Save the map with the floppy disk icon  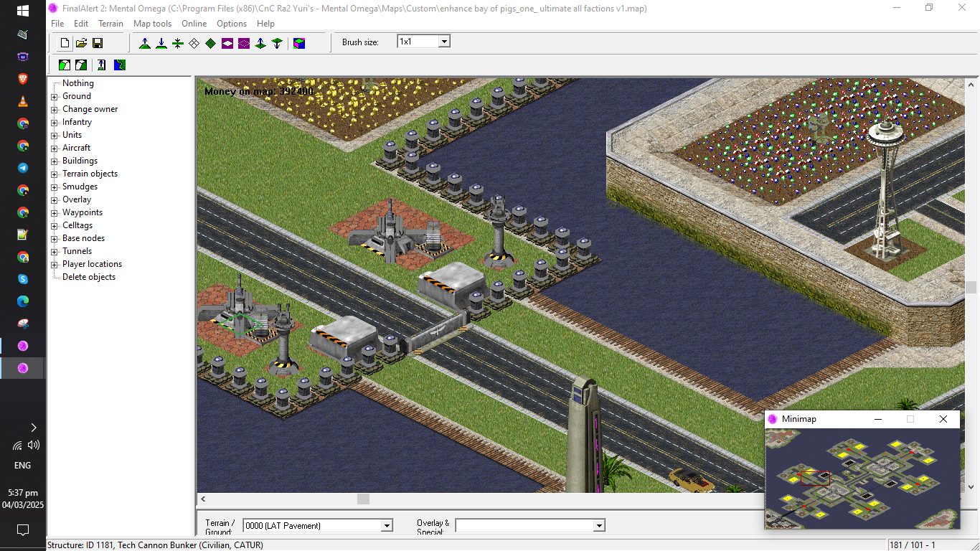tap(98, 43)
